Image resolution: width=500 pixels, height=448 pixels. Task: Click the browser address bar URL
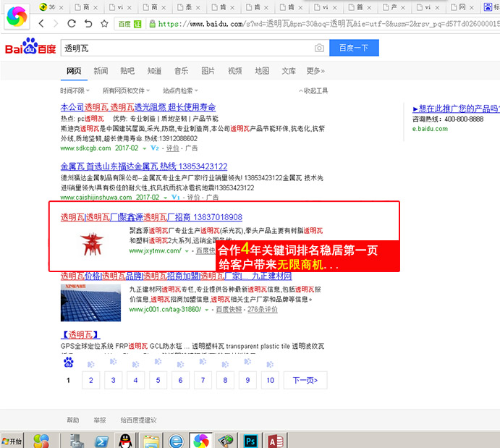click(329, 24)
